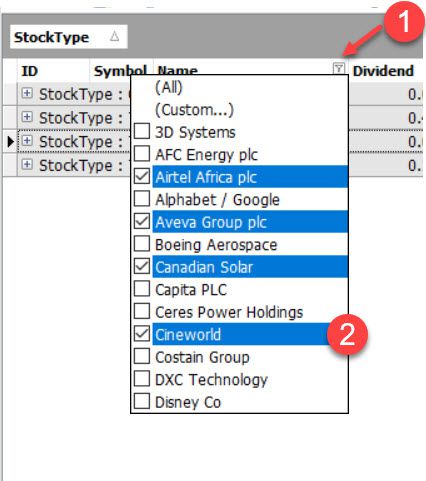Click the Name column filter icon

pyautogui.click(x=339, y=68)
